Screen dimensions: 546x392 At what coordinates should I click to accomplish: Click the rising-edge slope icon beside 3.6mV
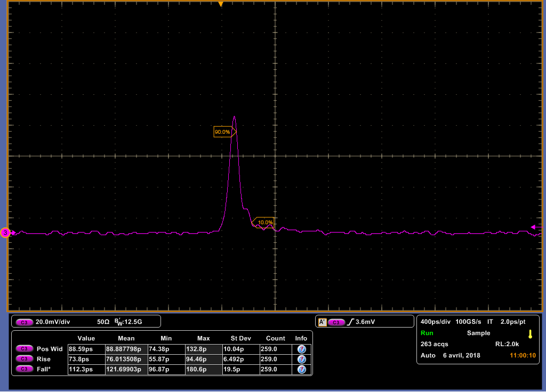coord(350,322)
